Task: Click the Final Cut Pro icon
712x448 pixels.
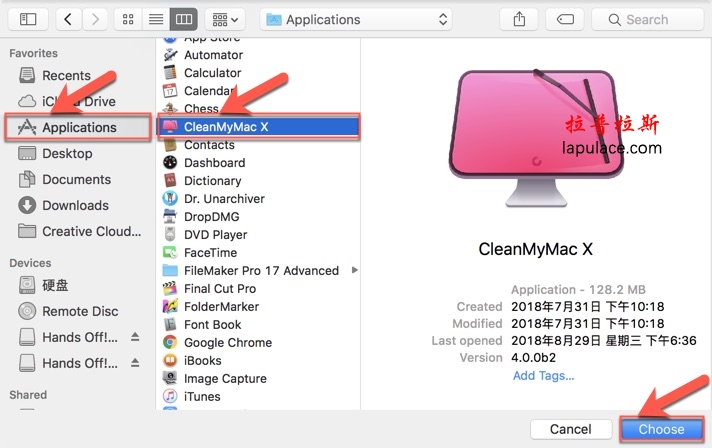Action: (x=170, y=288)
